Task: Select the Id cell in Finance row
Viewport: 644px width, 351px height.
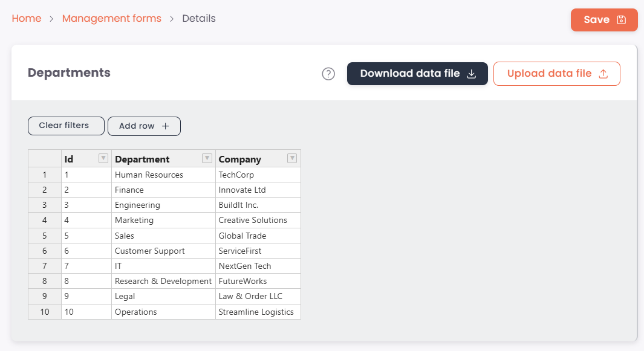Action: 86,190
